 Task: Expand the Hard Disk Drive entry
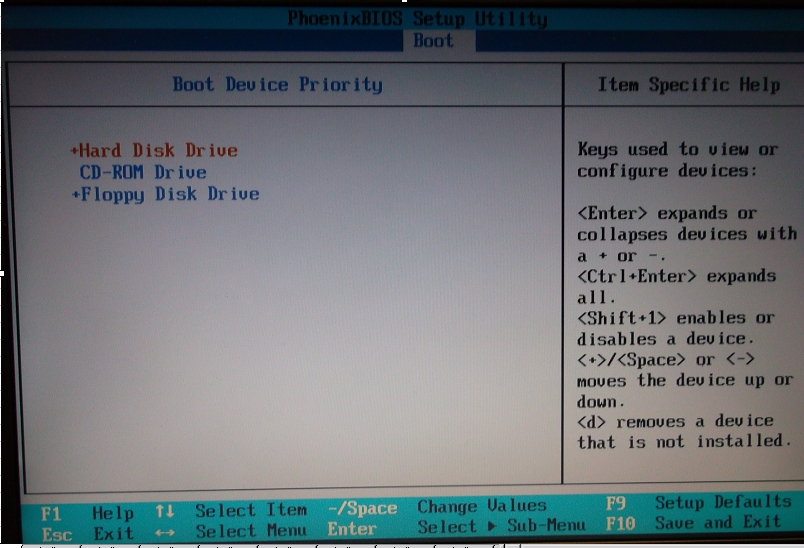154,150
